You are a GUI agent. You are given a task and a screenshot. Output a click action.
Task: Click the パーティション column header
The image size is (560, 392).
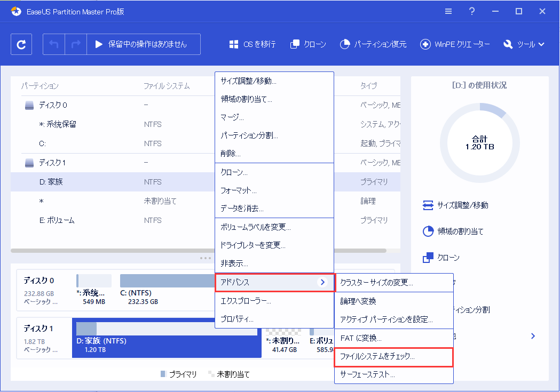pos(40,86)
